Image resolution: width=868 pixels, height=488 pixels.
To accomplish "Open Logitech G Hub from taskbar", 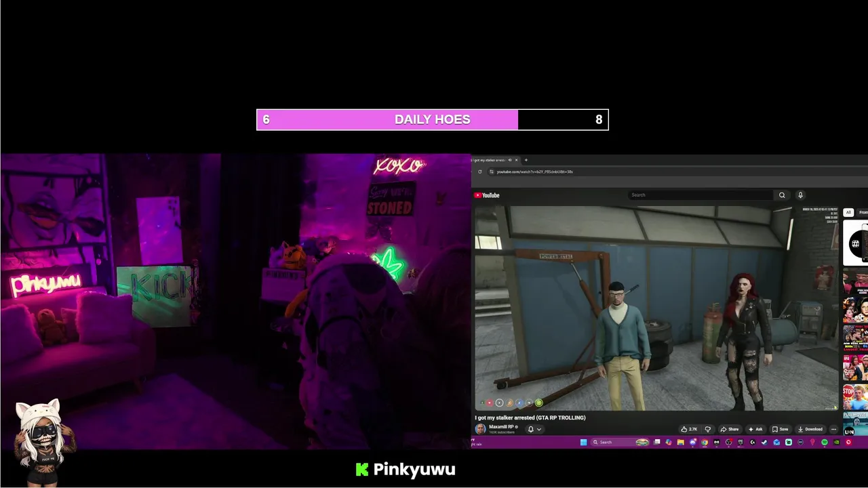I will 752,442.
